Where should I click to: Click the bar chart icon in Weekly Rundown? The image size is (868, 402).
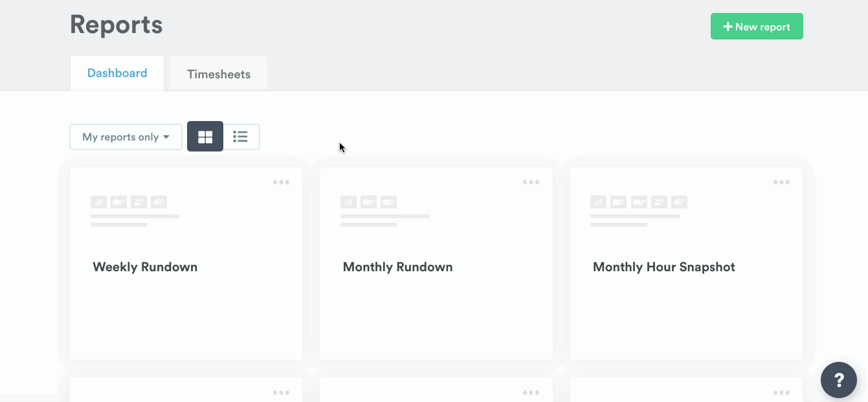pos(98,202)
